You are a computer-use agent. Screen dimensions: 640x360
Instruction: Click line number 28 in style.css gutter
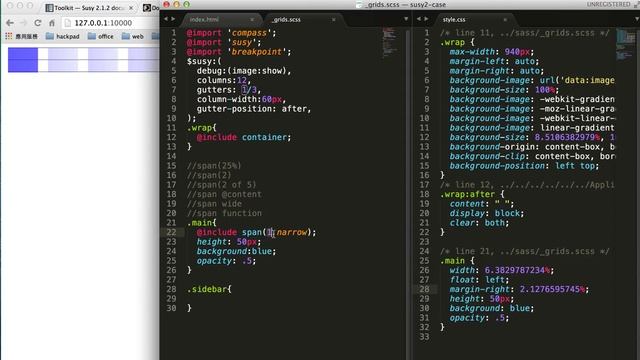point(424,289)
